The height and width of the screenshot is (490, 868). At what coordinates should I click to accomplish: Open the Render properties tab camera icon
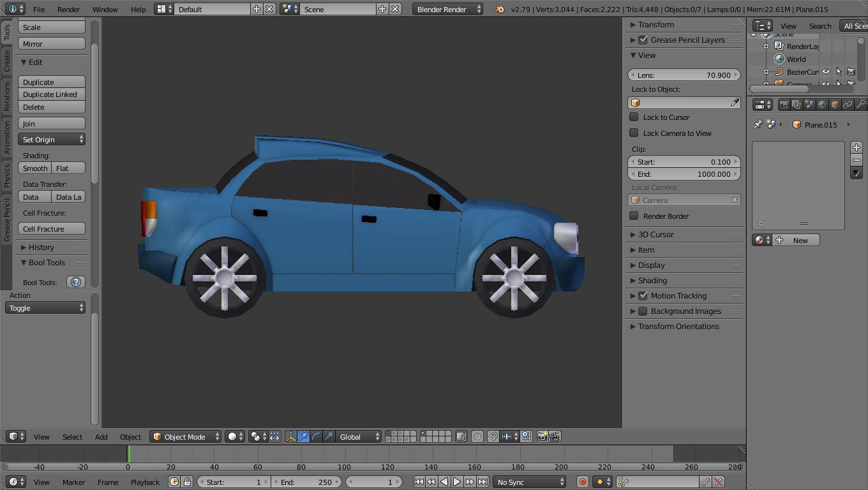784,105
